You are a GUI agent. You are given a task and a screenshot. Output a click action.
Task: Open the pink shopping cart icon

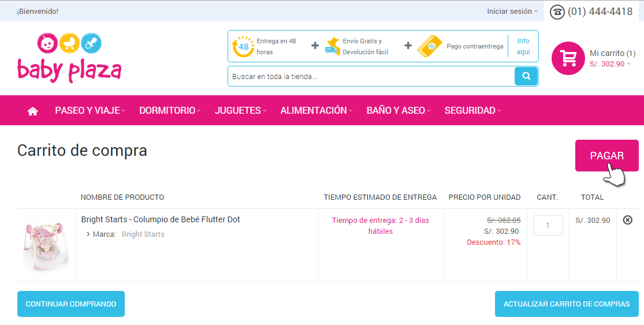coord(568,58)
